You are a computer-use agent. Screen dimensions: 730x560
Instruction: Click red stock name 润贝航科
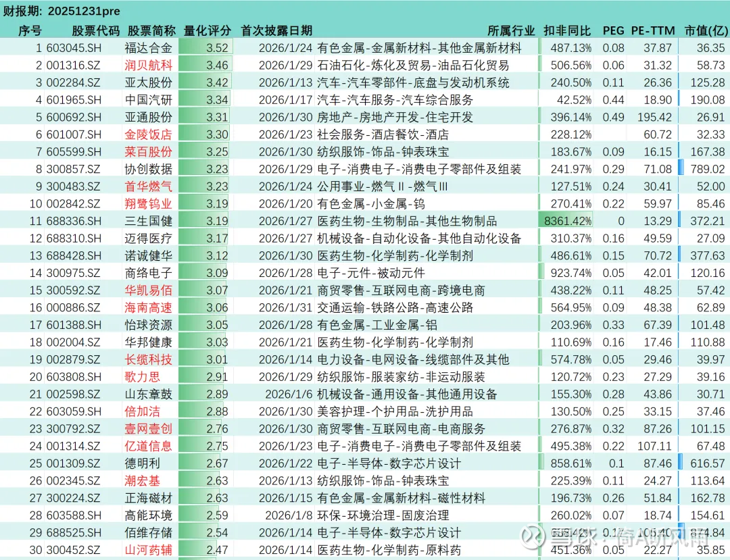pyautogui.click(x=149, y=65)
